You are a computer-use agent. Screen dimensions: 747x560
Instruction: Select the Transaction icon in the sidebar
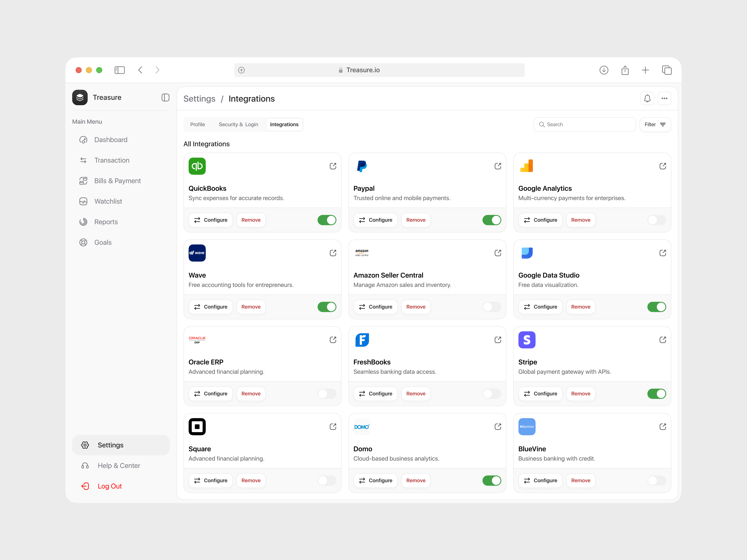pyautogui.click(x=83, y=160)
